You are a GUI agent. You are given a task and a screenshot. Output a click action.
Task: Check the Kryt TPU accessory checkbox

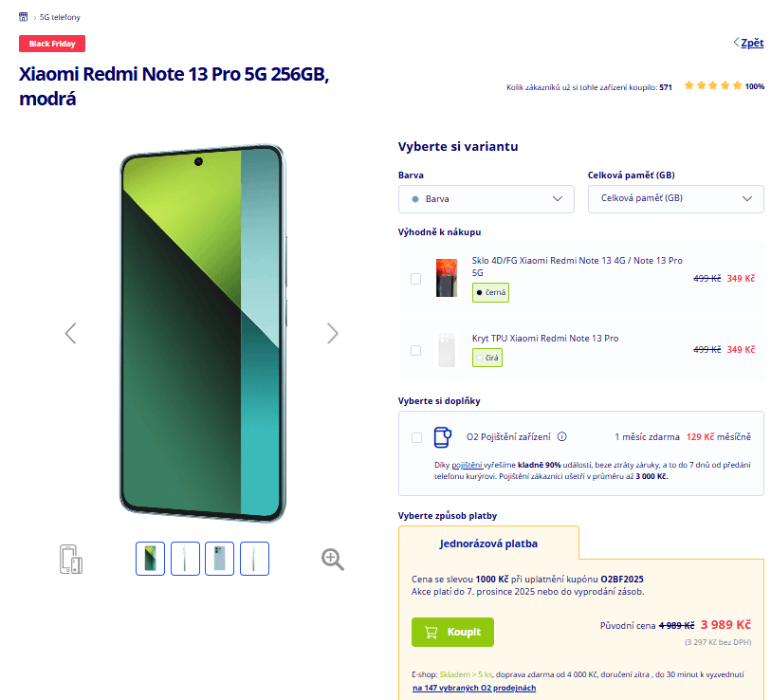(415, 350)
